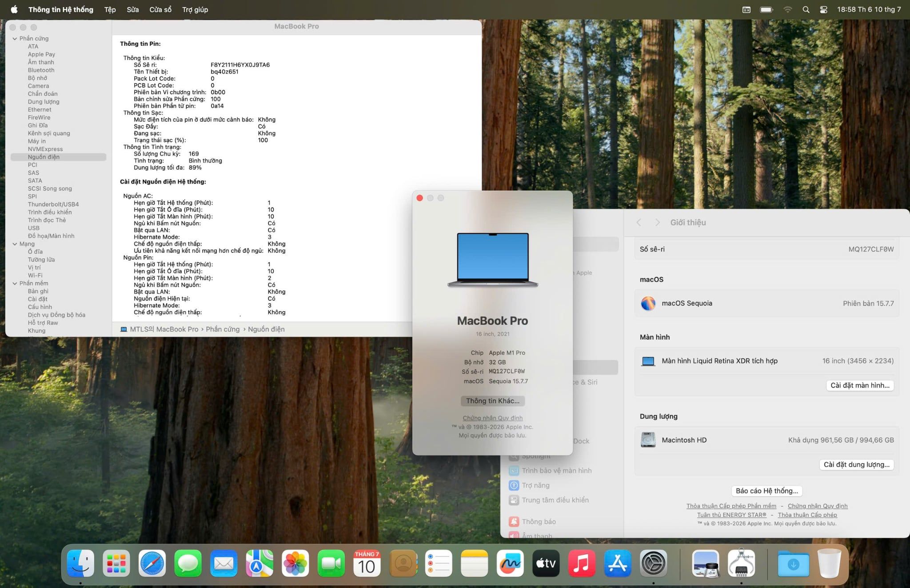Select Camera in the hardware sidebar

tap(39, 86)
